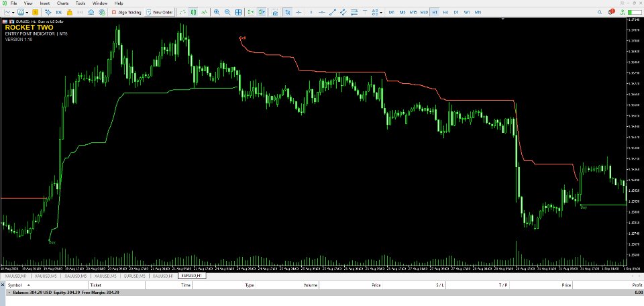Switch chart to candlesticks style
Viewport: 644px width, 306px height.
193,12
